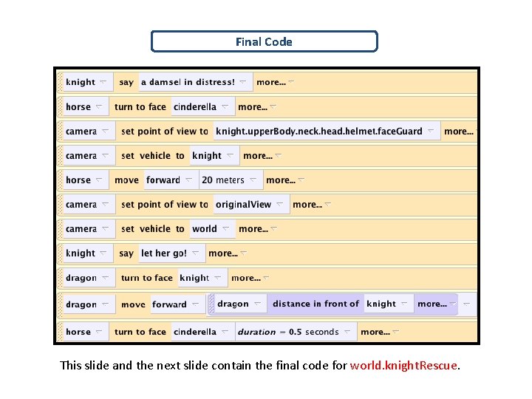Open knight.upperBody.neck.head.helmet.faceGuard dropdown
532x399 pixels.
327,132
